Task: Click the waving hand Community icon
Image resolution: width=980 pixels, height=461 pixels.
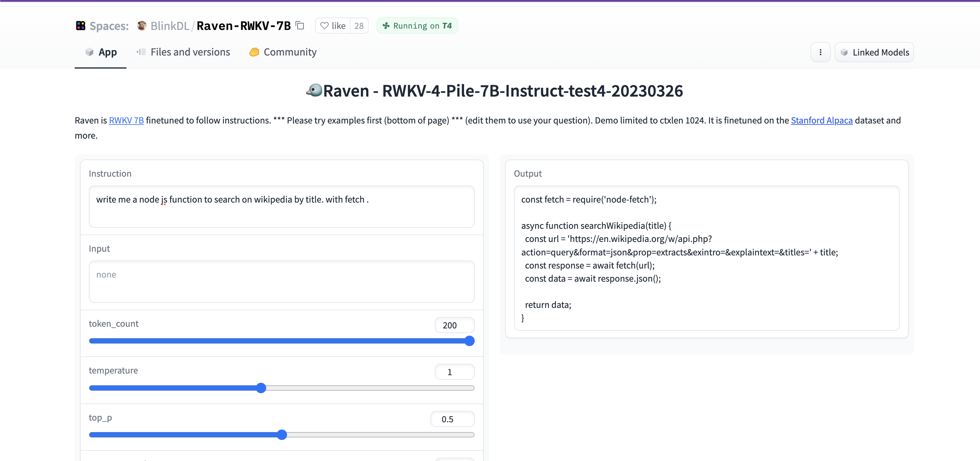Action: [x=254, y=52]
